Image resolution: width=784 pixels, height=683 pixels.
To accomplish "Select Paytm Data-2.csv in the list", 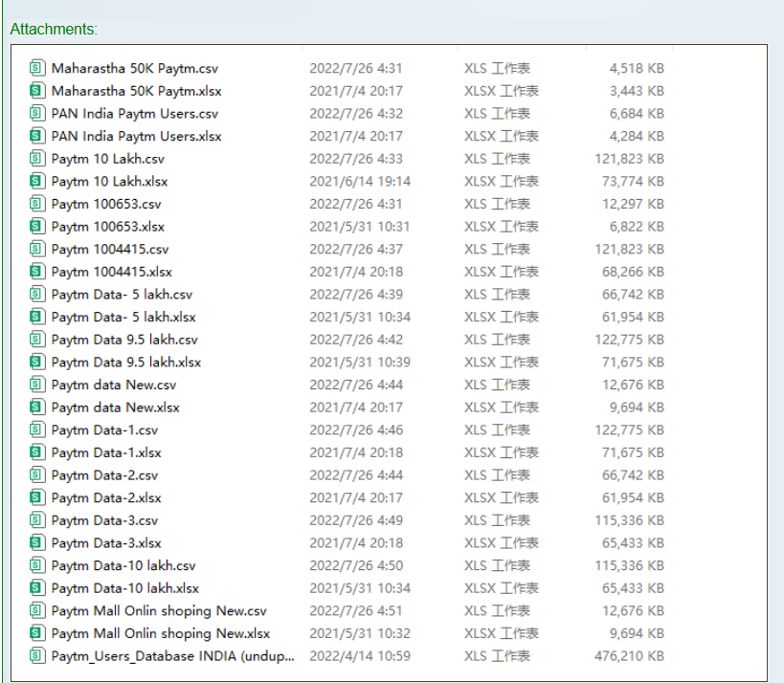I will (104, 475).
